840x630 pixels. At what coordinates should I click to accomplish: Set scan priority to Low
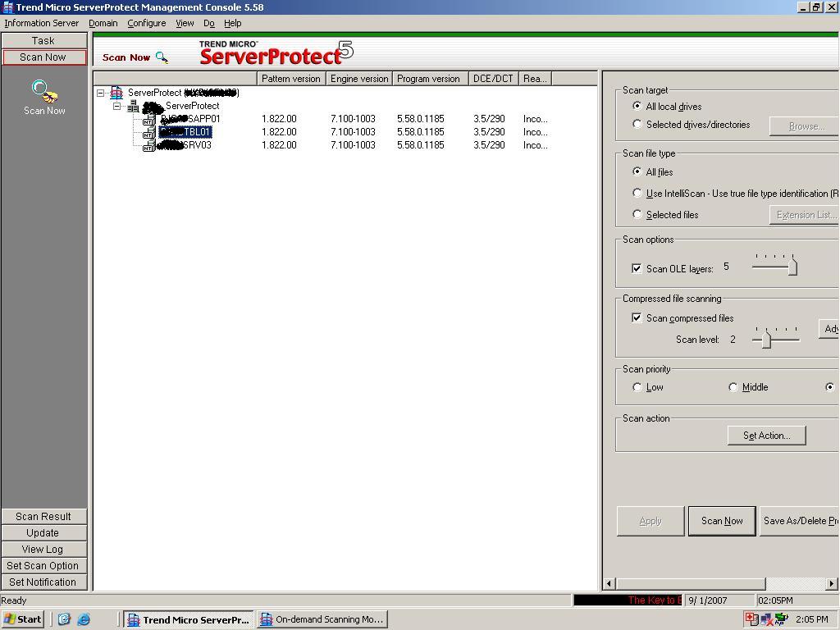pos(637,386)
